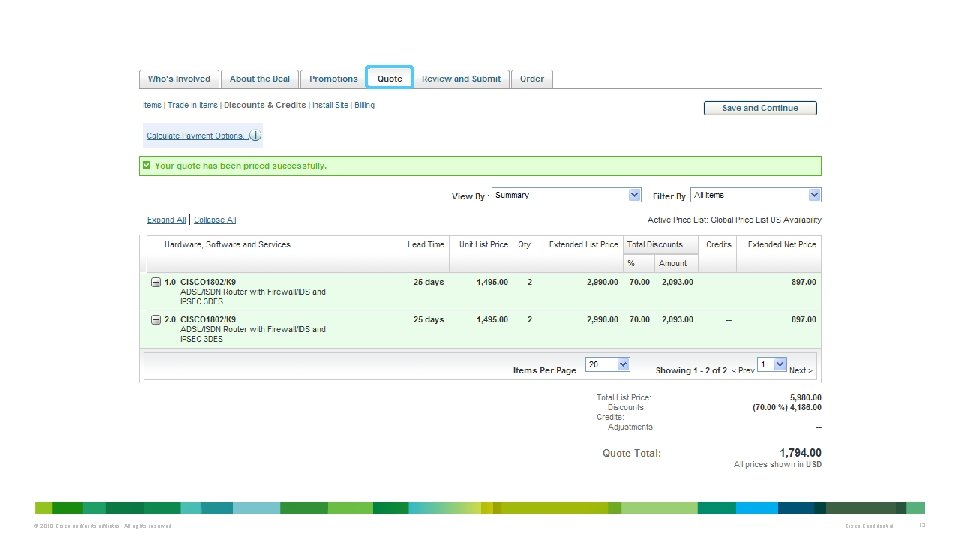Viewport: 960px width, 540px height.
Task: Click Expand All link
Action: click(x=166, y=220)
